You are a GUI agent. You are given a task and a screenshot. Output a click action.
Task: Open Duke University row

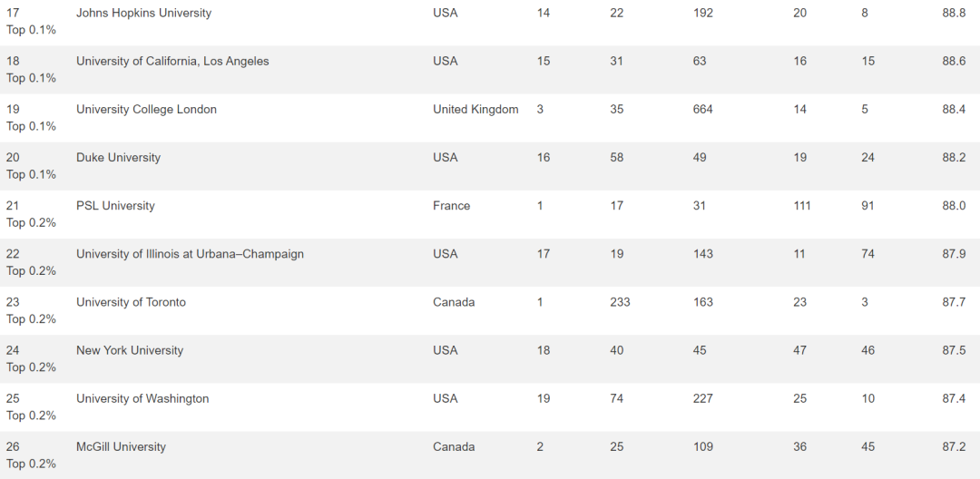(x=490, y=166)
